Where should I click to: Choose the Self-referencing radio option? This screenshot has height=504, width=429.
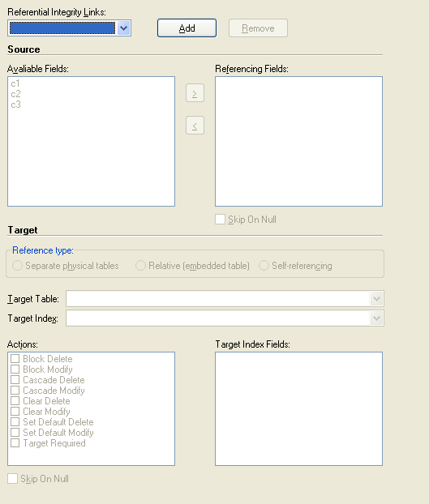click(x=264, y=266)
